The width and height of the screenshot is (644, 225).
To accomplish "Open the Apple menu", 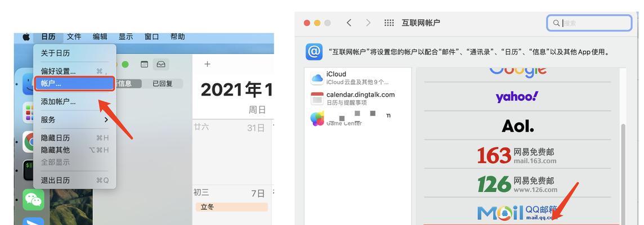I will tap(26, 37).
